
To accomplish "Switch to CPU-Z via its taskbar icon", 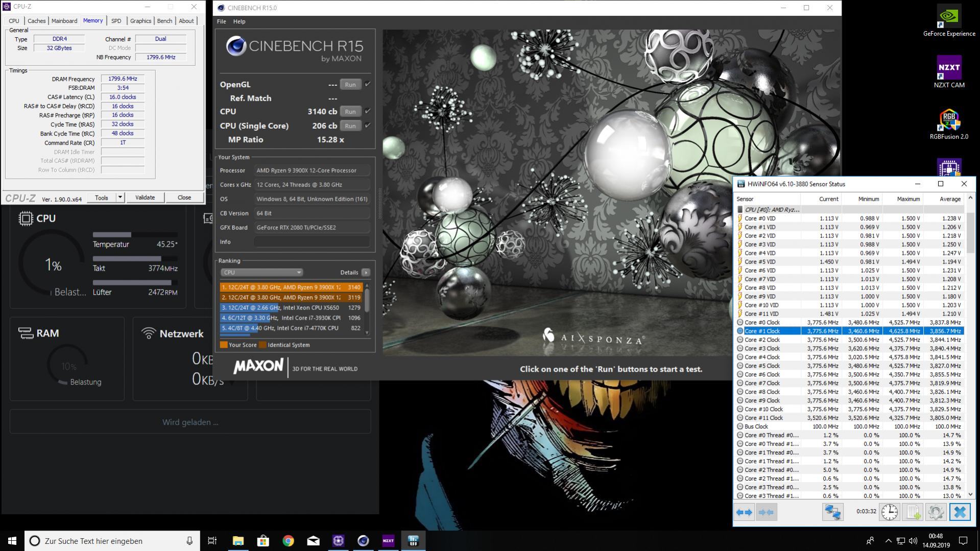I will [x=338, y=541].
